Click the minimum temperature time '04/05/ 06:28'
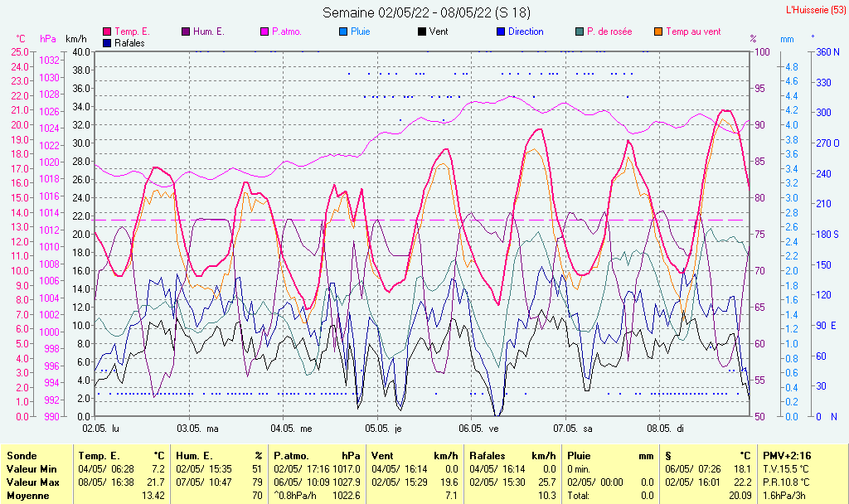The image size is (849, 504). pos(106,469)
